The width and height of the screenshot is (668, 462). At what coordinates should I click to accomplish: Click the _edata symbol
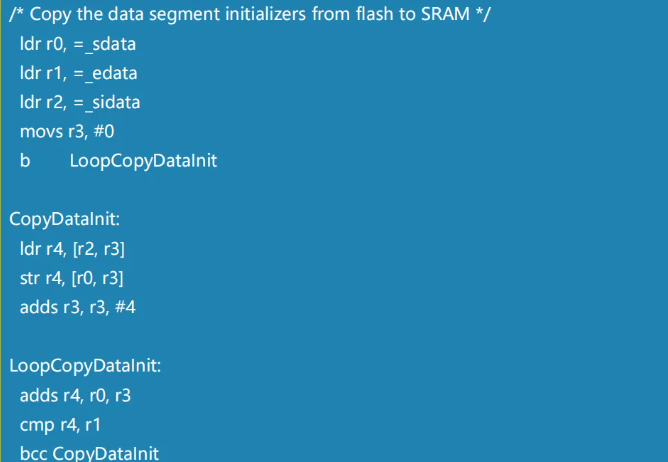(111, 74)
